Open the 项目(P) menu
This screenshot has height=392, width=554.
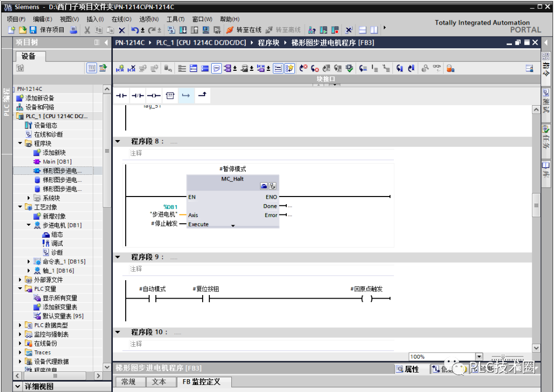point(16,19)
